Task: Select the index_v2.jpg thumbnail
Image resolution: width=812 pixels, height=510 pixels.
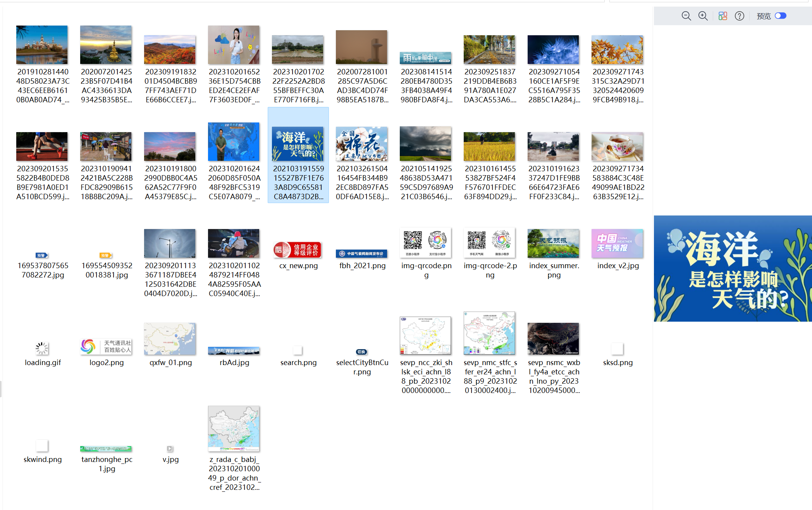Action: tap(617, 243)
